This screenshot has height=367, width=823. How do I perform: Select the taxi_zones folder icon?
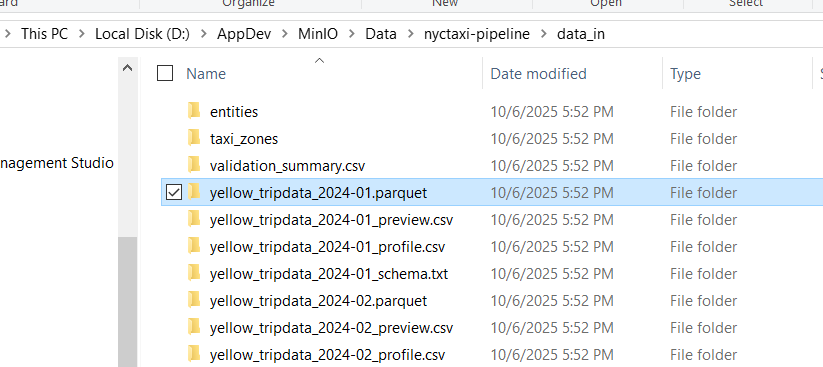[194, 138]
